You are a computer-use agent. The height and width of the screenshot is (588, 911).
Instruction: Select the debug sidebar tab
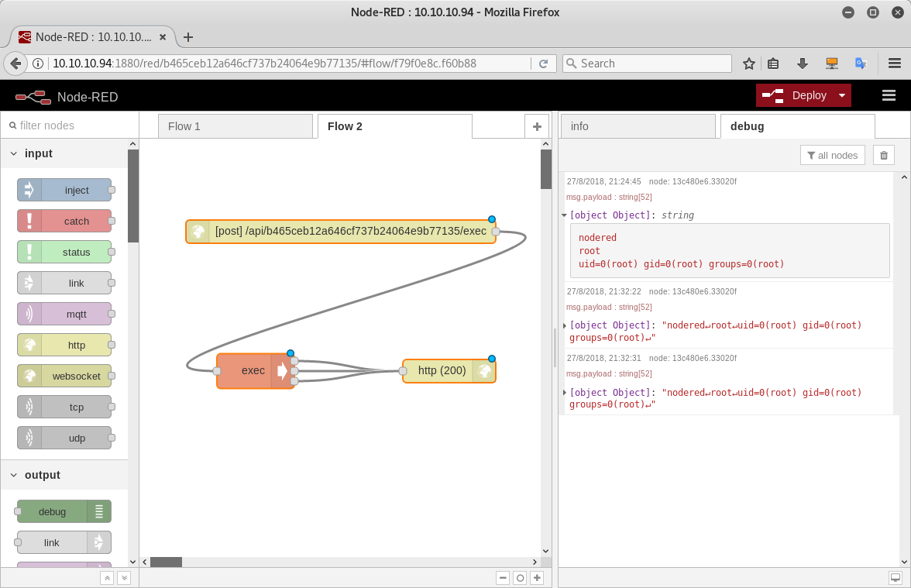(x=798, y=126)
